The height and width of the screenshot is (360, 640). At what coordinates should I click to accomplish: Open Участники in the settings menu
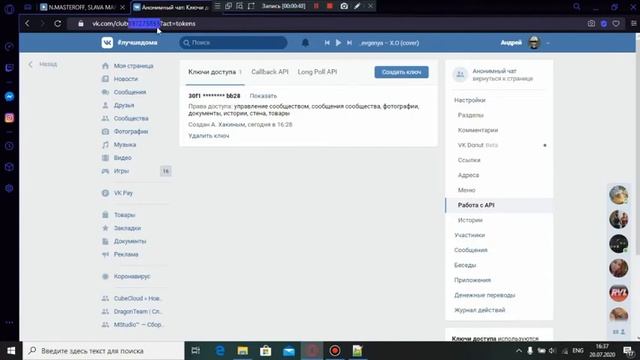coord(469,235)
